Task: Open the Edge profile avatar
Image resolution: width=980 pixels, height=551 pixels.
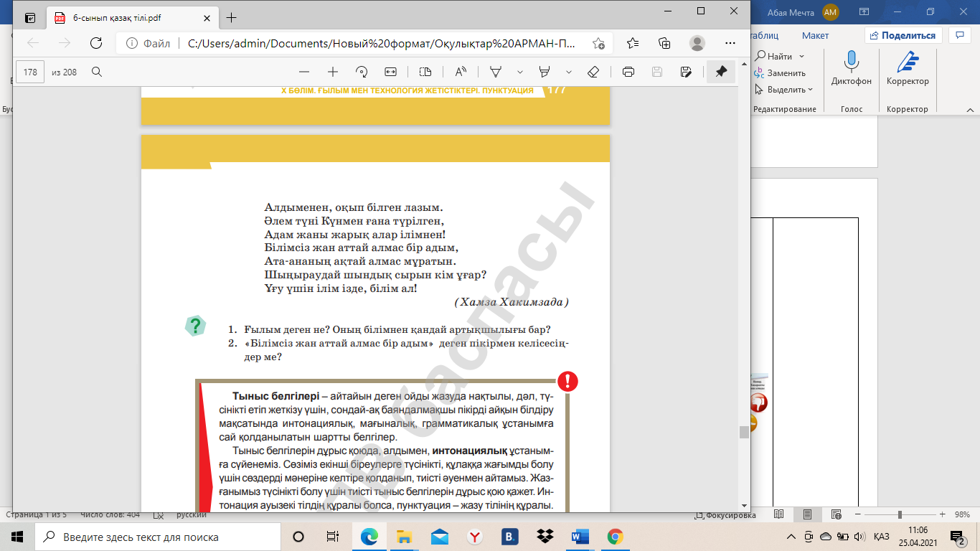Action: coord(697,43)
